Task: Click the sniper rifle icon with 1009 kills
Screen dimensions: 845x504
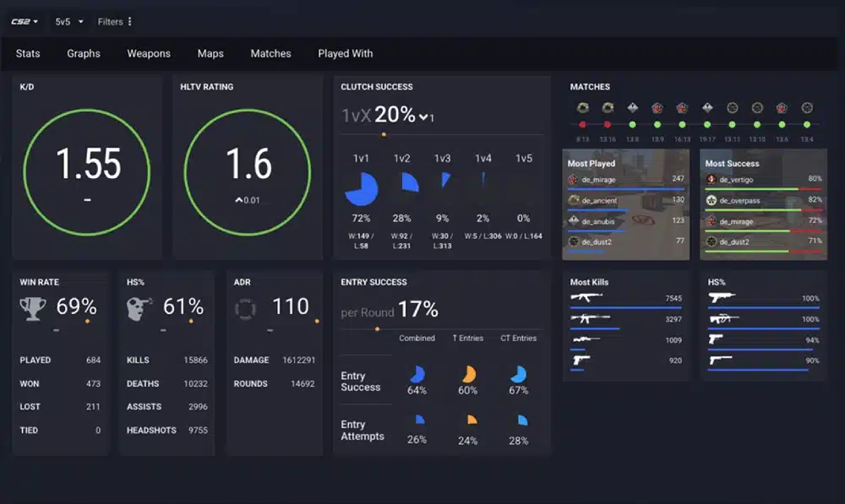Action: pos(586,339)
